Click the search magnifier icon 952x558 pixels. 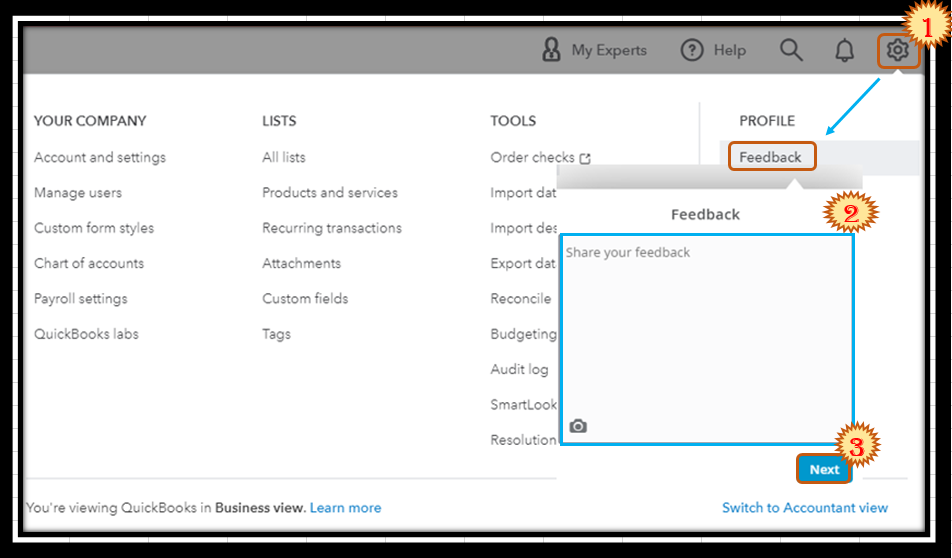coord(791,50)
